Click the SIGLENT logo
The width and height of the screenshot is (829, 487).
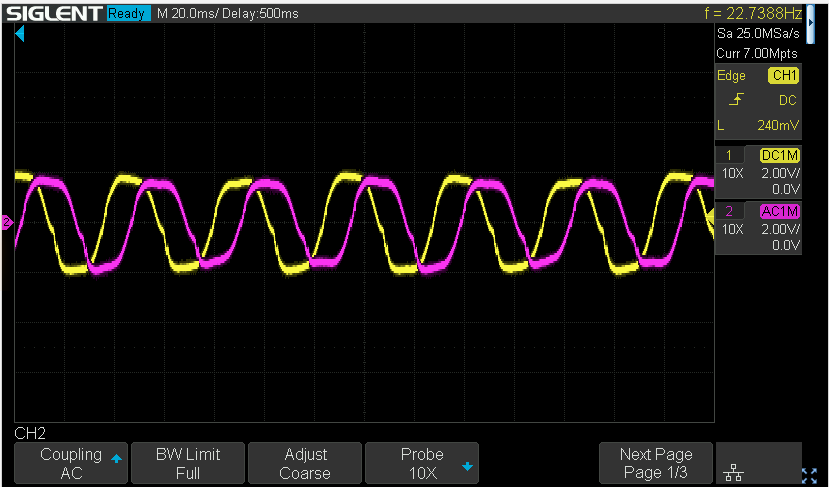tap(54, 13)
